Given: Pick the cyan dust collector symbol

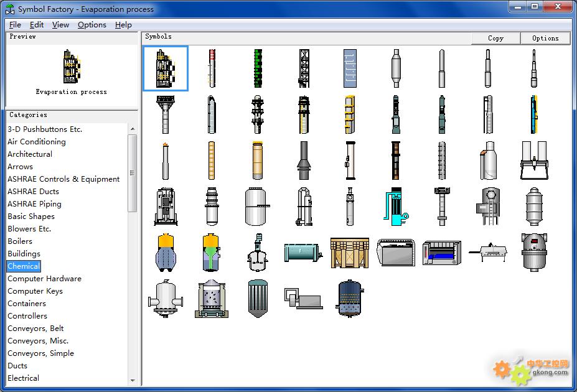Looking at the screenshot, I should coord(396,206).
